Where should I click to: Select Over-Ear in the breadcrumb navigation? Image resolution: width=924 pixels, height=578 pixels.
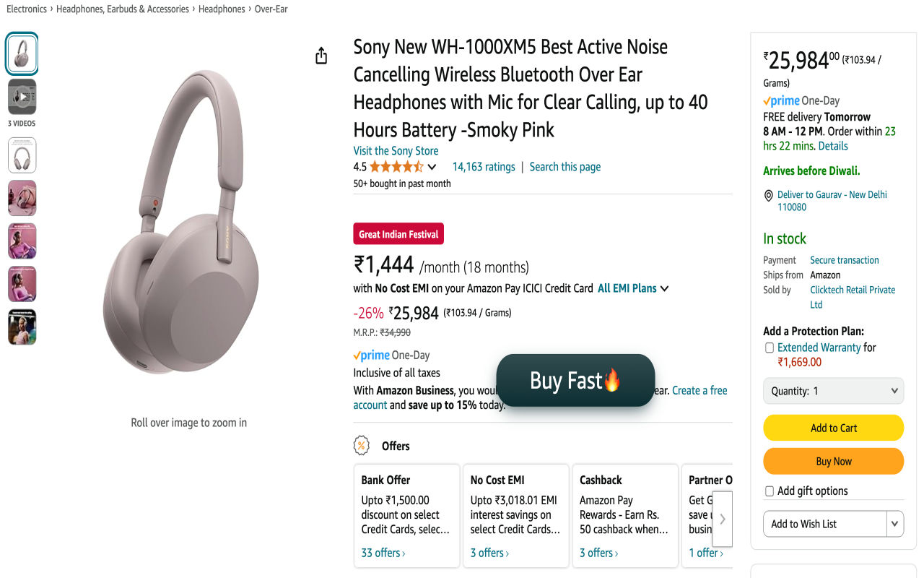(270, 9)
